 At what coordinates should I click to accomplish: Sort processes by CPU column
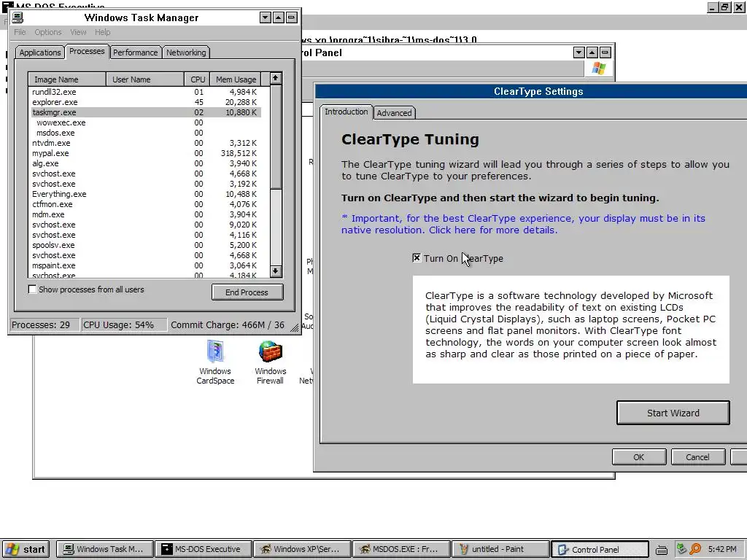[x=197, y=79]
